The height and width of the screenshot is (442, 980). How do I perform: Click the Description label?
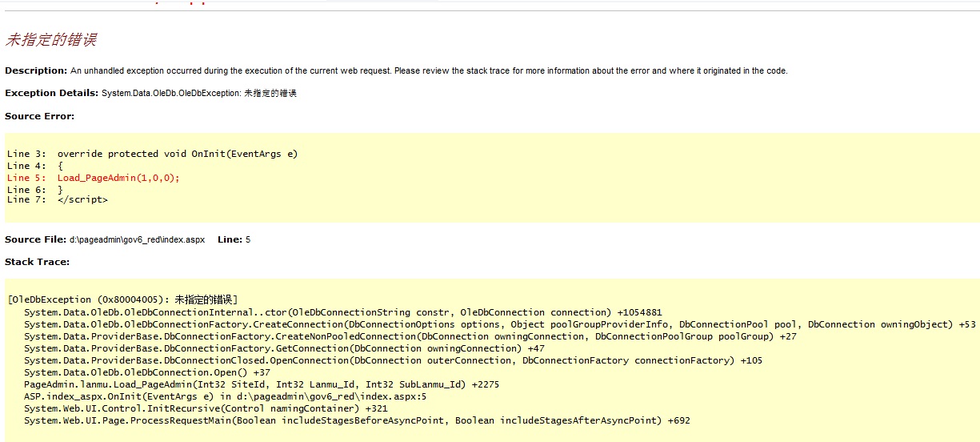tap(36, 70)
